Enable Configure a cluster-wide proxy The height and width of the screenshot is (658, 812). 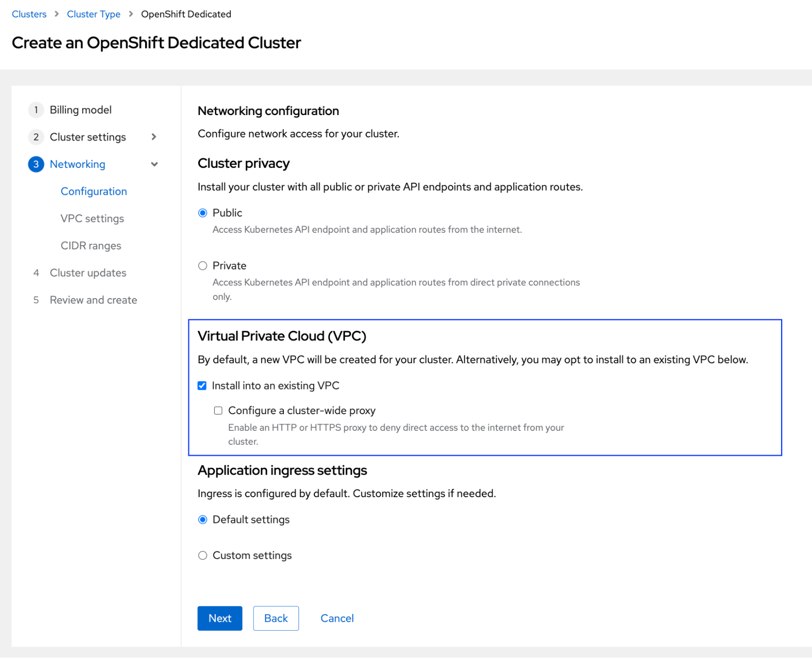[x=218, y=410]
